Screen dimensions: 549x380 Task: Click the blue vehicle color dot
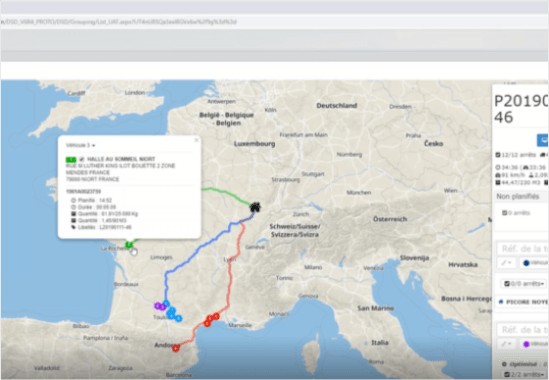[x=526, y=262]
